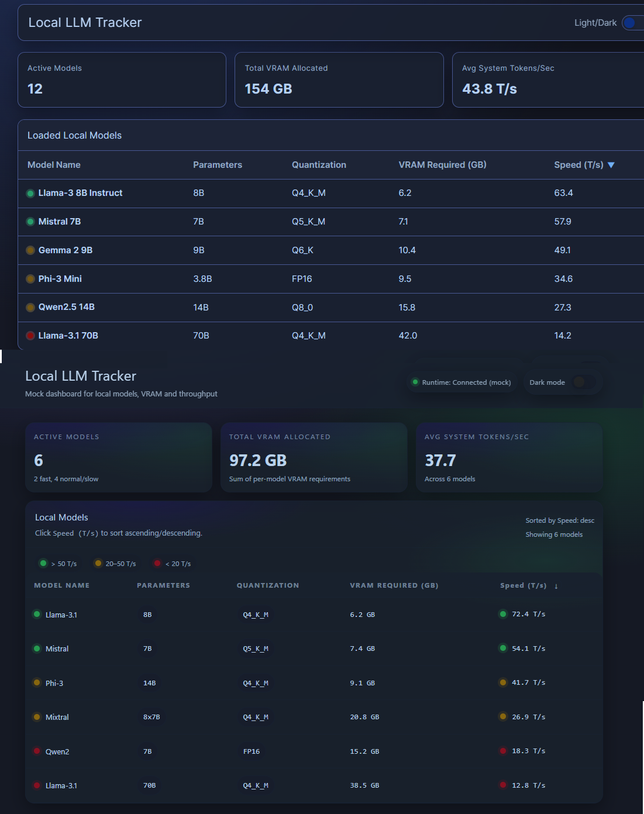
Task: Click green dot before Llama-3.1 in 8B row
Action: [37, 614]
